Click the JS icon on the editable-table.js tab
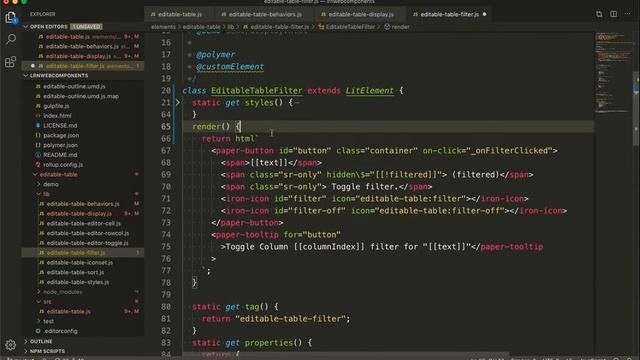This screenshot has width=640, height=360. pyautogui.click(x=153, y=14)
